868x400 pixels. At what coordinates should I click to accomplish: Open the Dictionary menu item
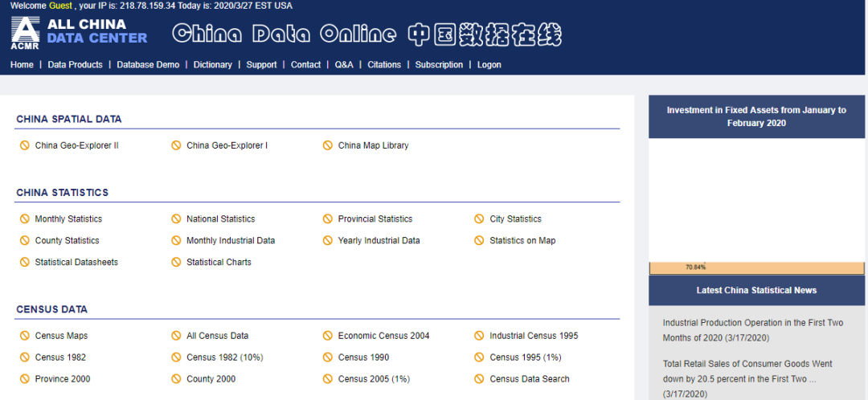(x=212, y=65)
